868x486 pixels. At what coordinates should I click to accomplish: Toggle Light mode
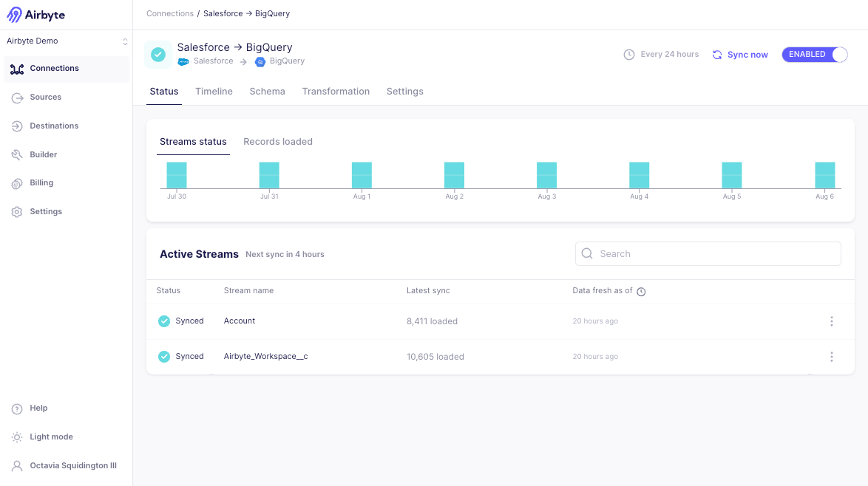click(51, 437)
